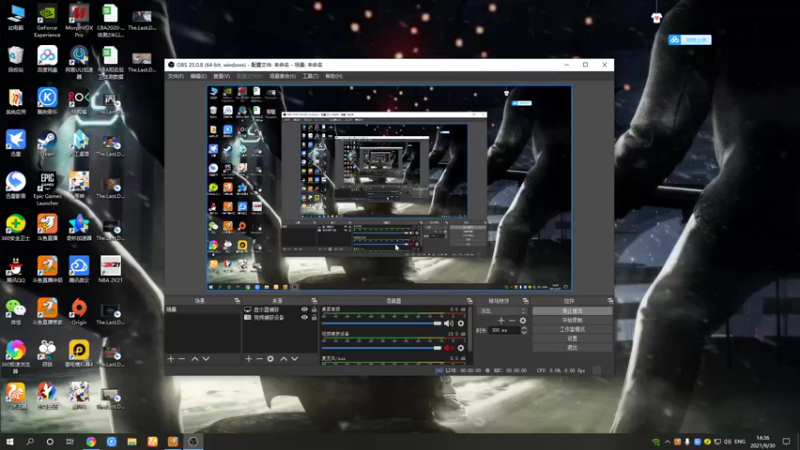Click the 开始录制 button
The image size is (800, 450).
coord(572,320)
